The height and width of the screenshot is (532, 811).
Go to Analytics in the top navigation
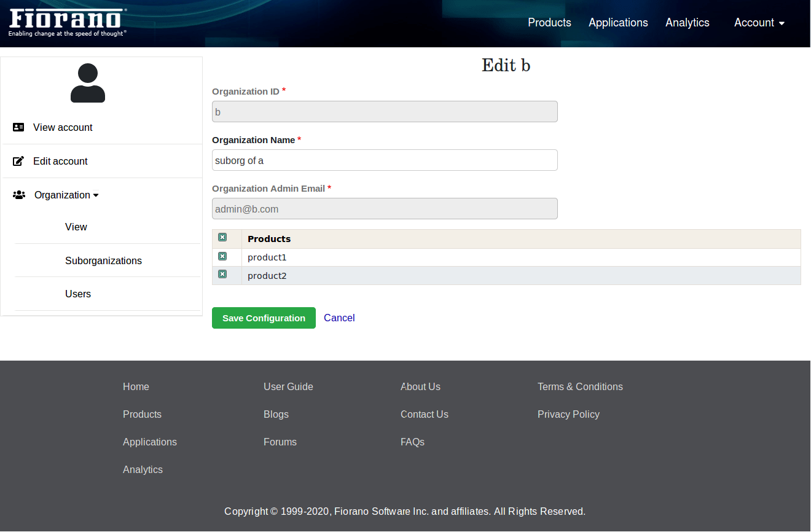tap(687, 23)
